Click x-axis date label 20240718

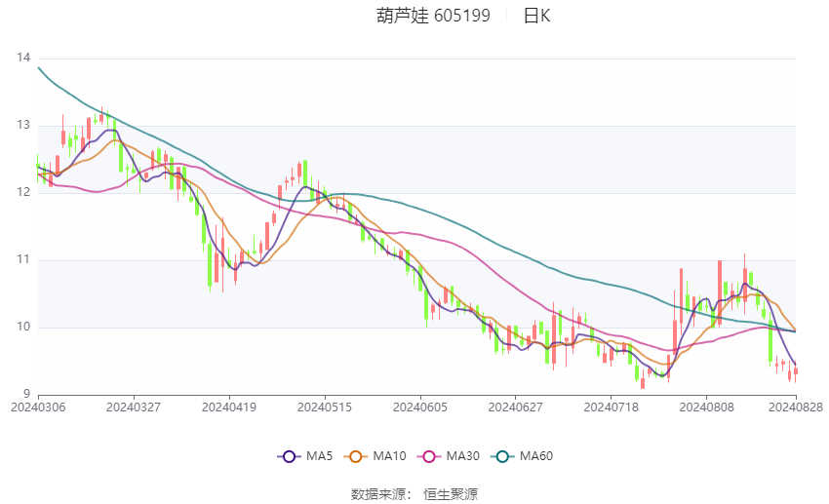coord(612,407)
